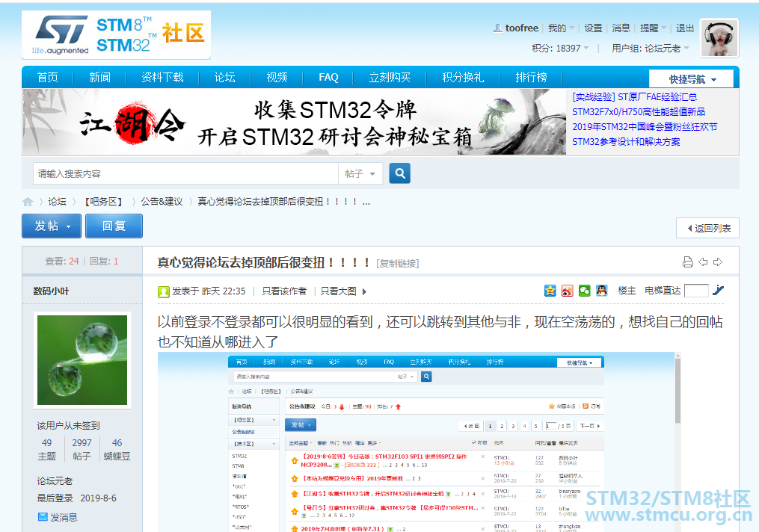Open STM32F7x0/H750高性能超值新品 link

click(639, 112)
